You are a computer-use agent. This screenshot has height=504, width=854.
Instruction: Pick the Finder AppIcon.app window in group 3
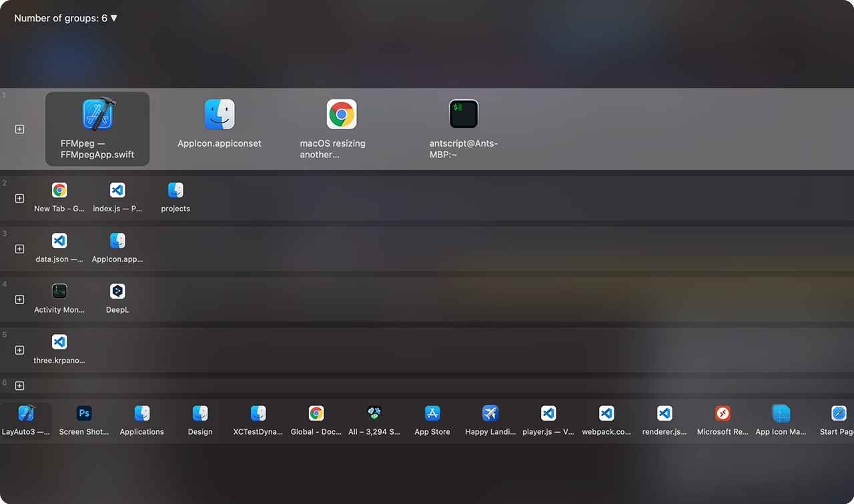[117, 249]
